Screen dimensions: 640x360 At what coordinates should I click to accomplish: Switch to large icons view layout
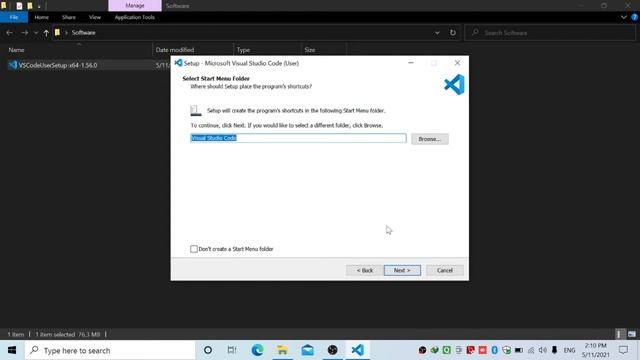pyautogui.click(x=631, y=334)
